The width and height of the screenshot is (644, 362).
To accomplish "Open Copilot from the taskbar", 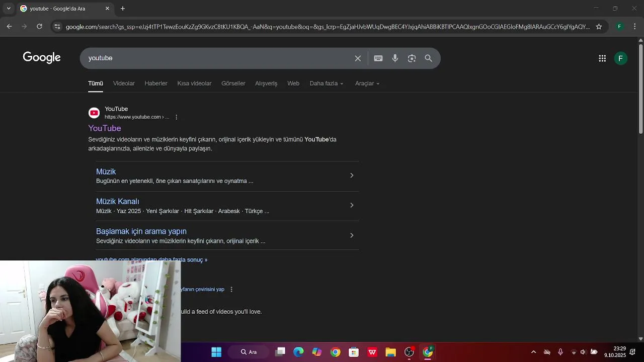I will tap(317, 352).
